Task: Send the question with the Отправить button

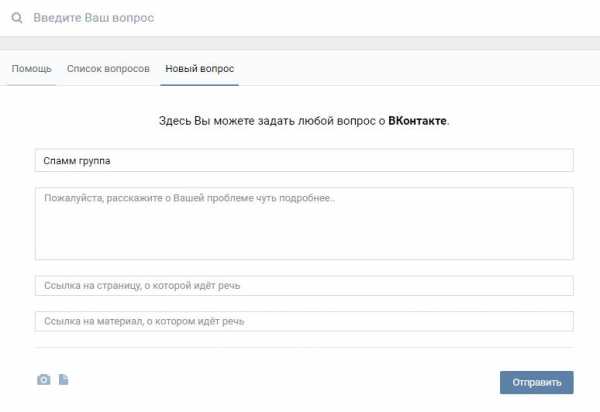Action: pyautogui.click(x=536, y=382)
